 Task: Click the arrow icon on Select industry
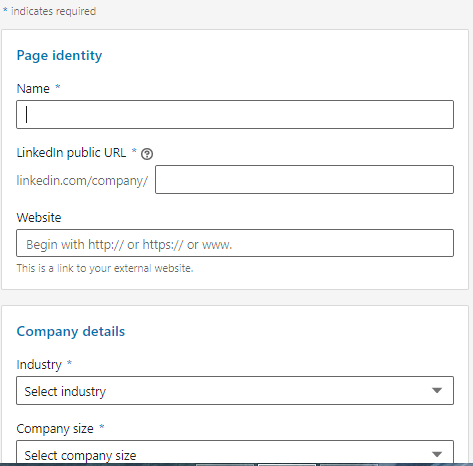[x=437, y=390]
